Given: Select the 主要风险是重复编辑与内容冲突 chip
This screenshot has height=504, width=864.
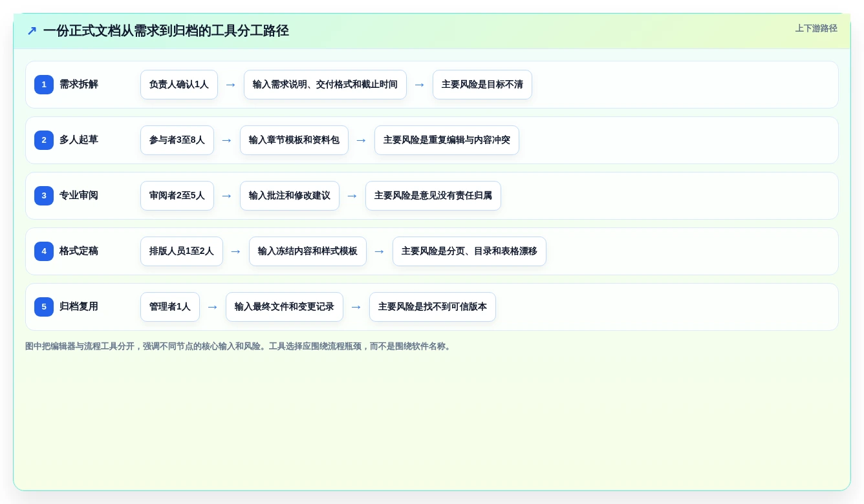Looking at the screenshot, I should (447, 140).
